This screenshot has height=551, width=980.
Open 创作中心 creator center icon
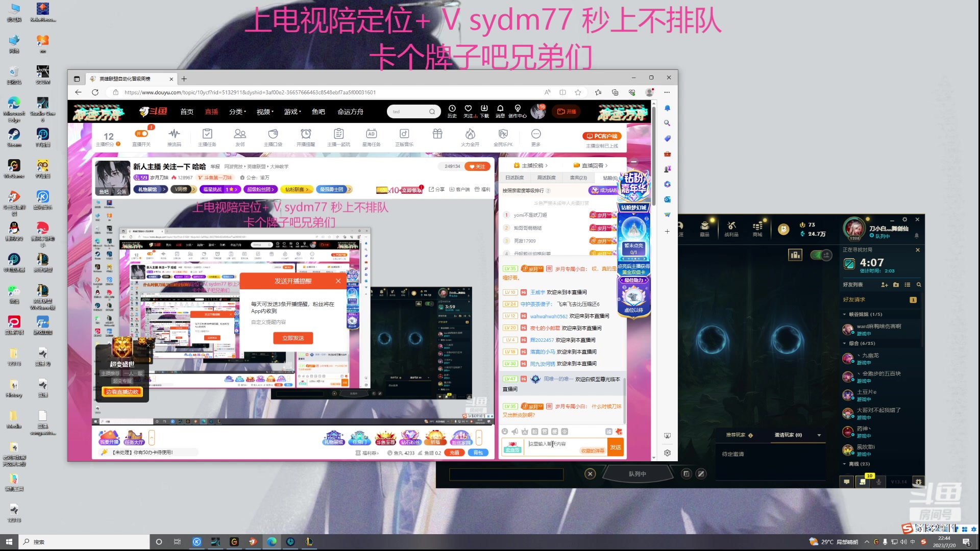518,111
